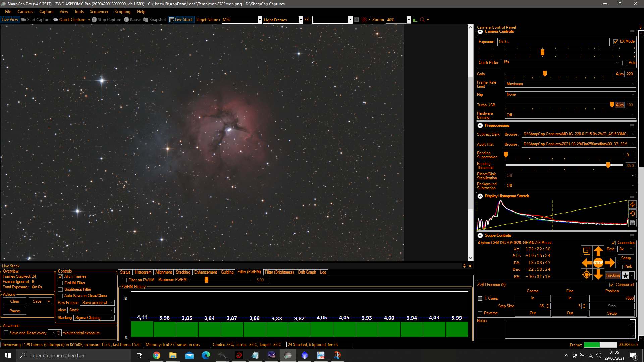
Task: Start the spiral search on the mount
Action: coord(587,251)
